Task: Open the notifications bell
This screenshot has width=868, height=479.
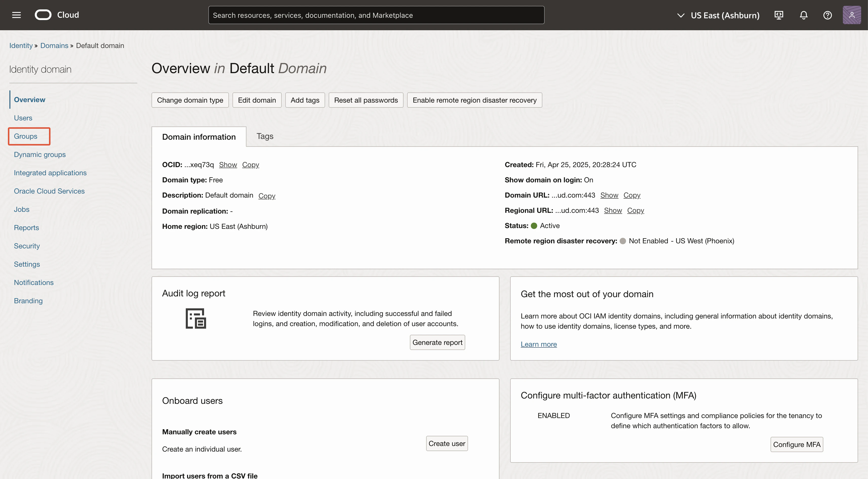Action: (804, 15)
